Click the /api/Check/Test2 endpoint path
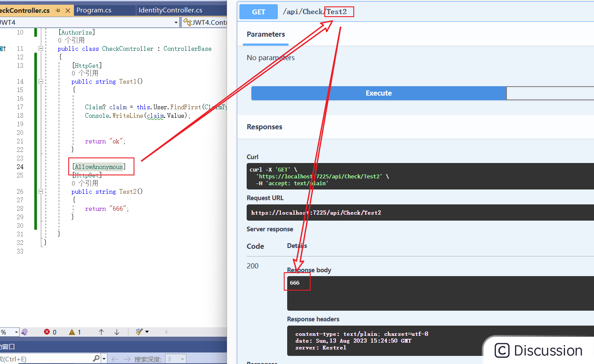Viewport: 594px width, 364px height. (x=314, y=12)
